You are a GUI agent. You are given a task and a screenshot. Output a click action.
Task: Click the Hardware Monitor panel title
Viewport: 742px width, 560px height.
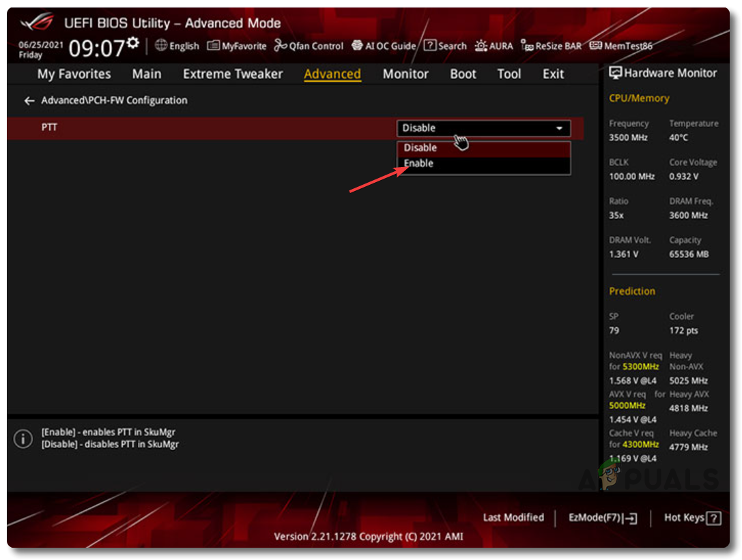[670, 73]
